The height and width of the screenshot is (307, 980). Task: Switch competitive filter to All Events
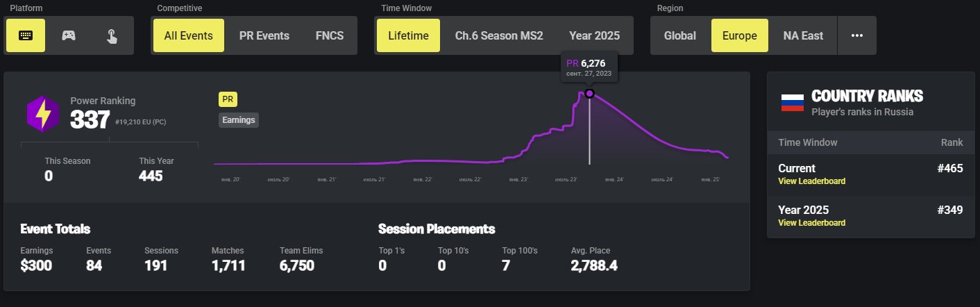[x=189, y=35]
